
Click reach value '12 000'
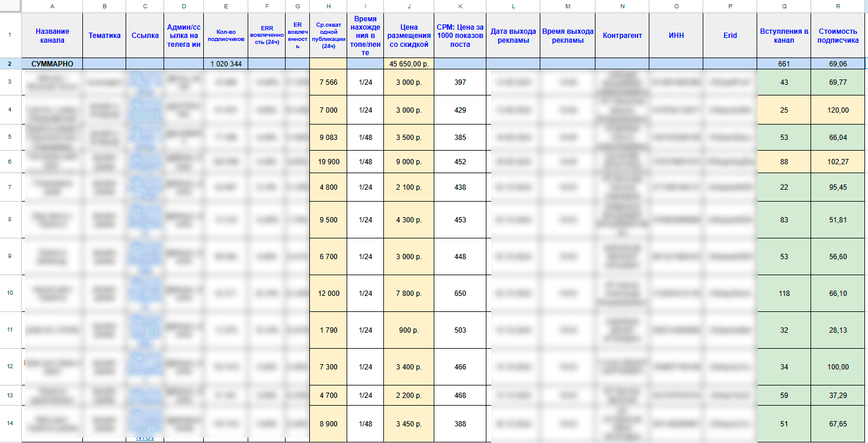pos(328,294)
